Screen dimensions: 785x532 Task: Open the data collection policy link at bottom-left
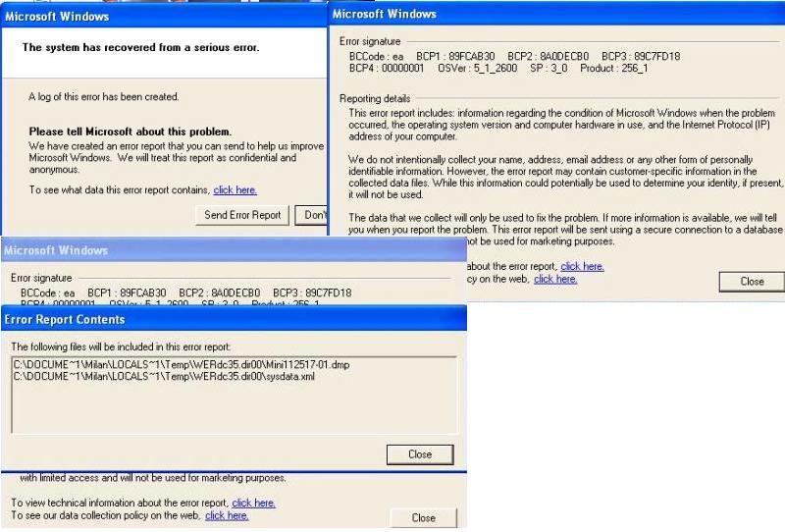tap(227, 515)
